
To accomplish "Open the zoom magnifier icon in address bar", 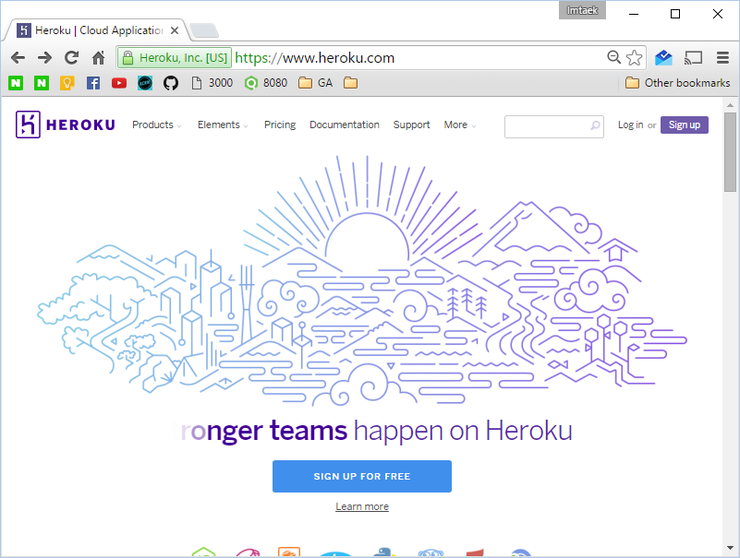I will (x=614, y=57).
